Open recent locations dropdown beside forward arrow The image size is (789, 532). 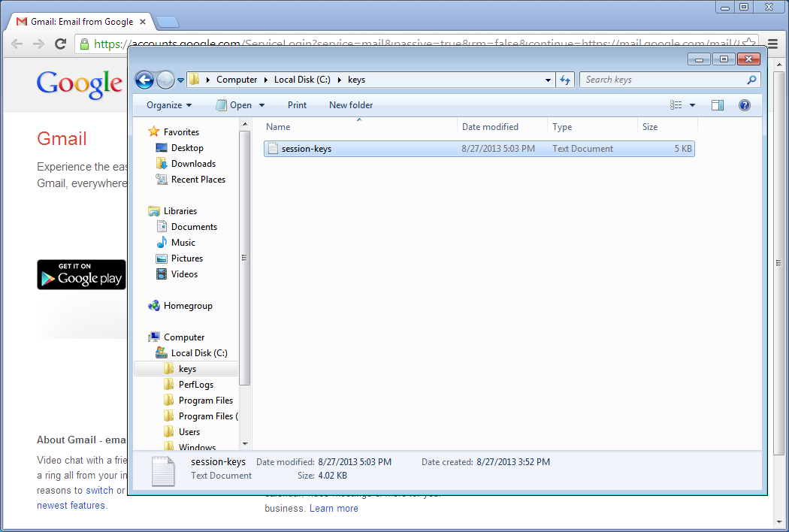click(180, 80)
